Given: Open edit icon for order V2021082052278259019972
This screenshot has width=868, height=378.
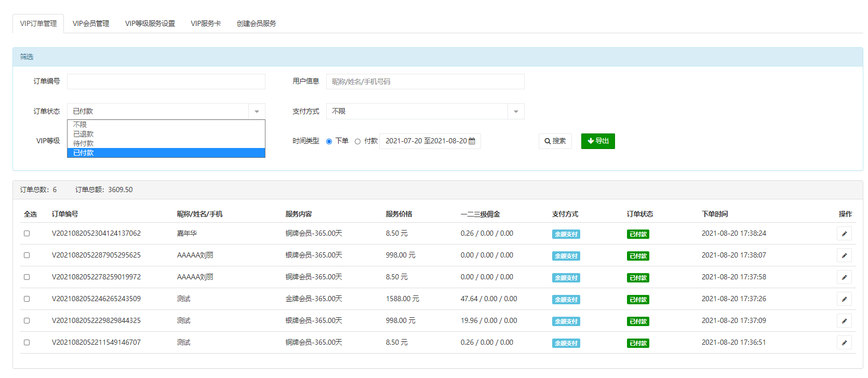Looking at the screenshot, I should [844, 277].
